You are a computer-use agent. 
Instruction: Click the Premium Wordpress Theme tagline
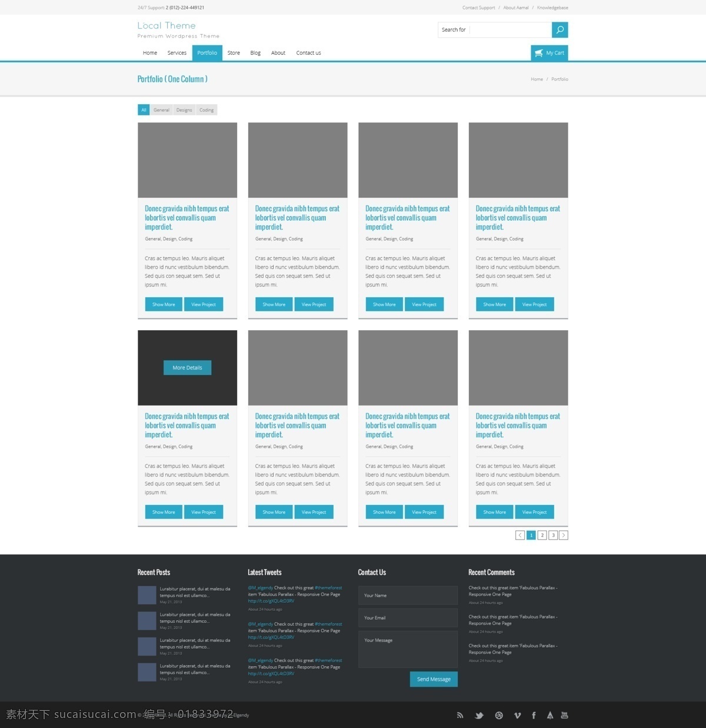(178, 36)
